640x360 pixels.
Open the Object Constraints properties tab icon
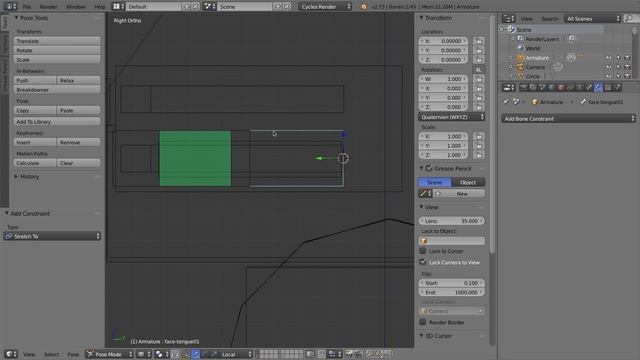[x=571, y=87]
